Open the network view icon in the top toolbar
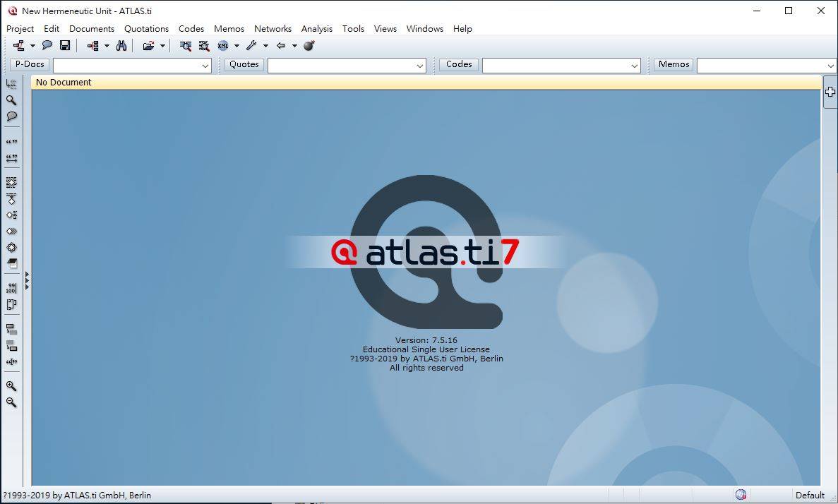 click(x=18, y=46)
